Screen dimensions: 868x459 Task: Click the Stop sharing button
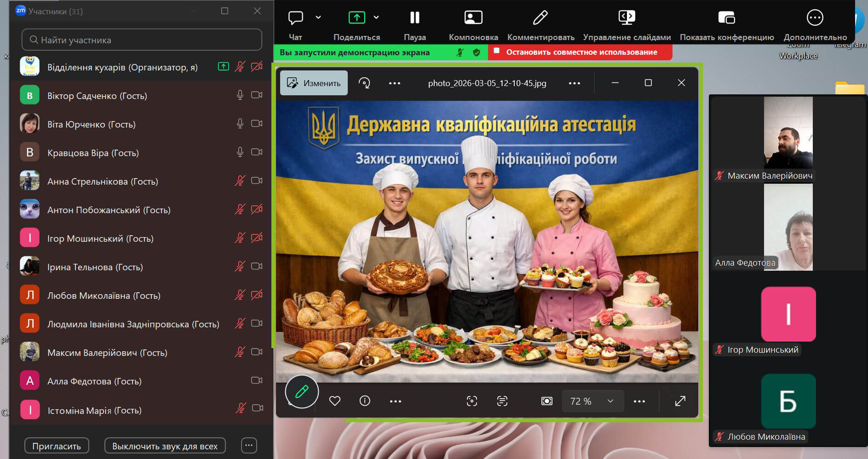pos(581,52)
